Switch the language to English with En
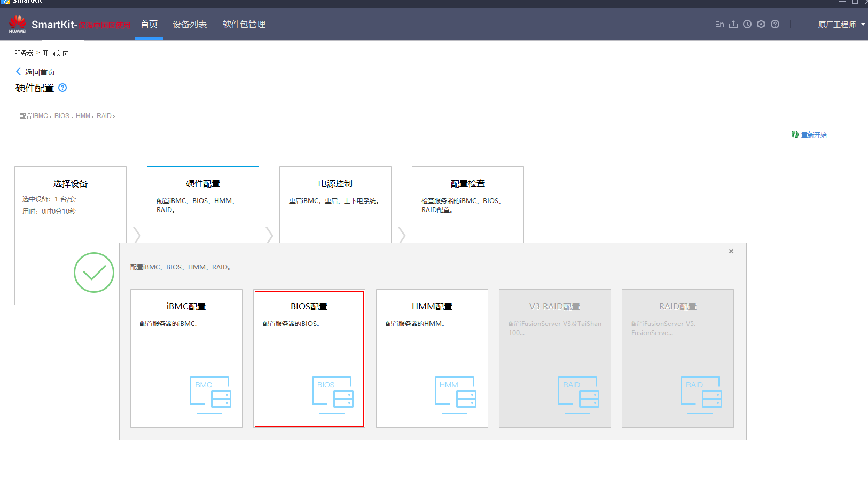Viewport: 868px width, 482px height. click(720, 24)
